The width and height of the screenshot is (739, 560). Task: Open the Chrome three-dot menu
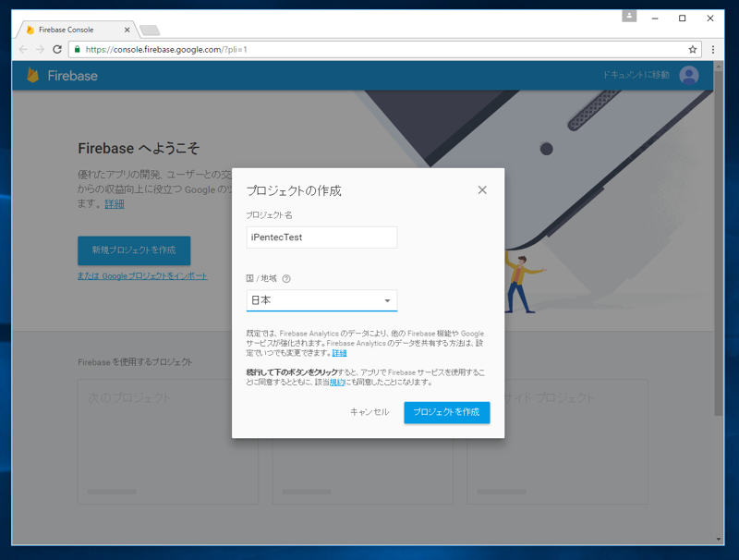tap(713, 50)
